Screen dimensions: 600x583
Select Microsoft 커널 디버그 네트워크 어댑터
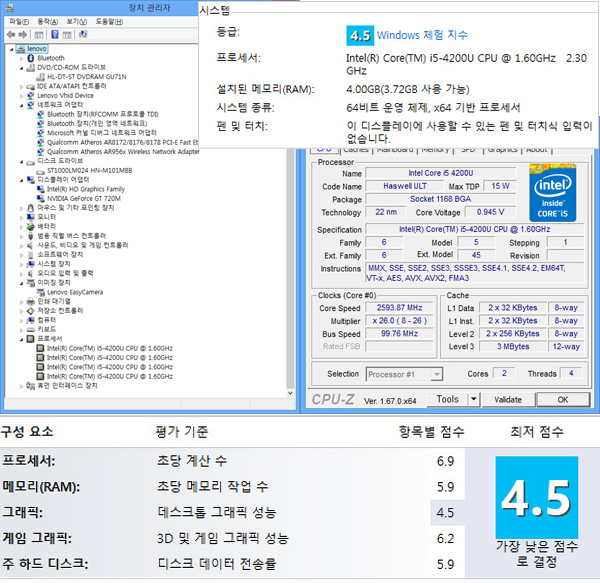click(102, 133)
